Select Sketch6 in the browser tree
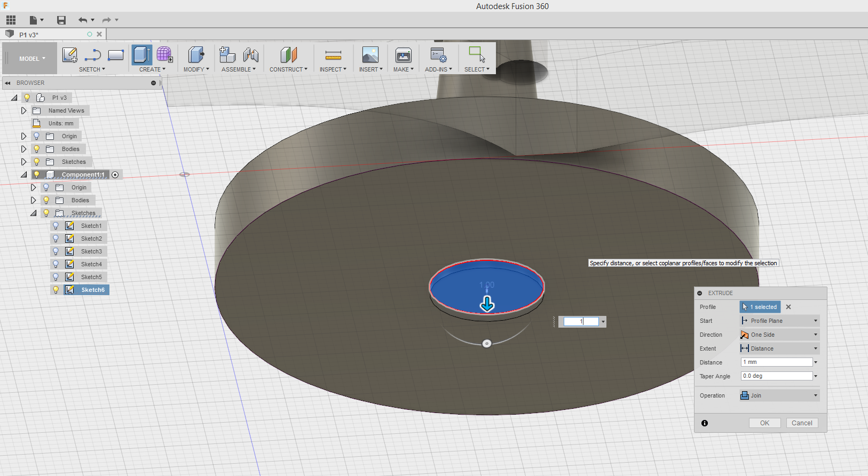Image resolution: width=868 pixels, height=476 pixels. click(x=93, y=290)
